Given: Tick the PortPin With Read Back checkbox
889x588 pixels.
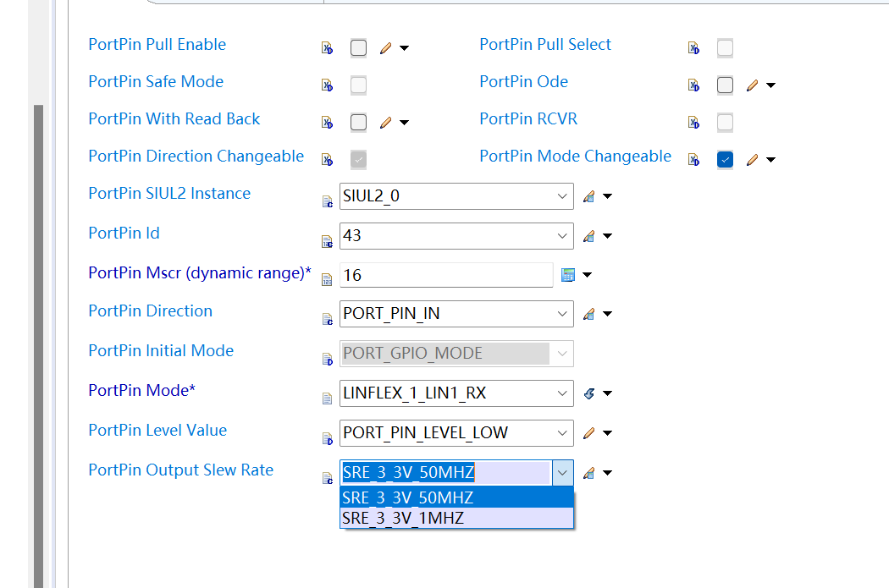Looking at the screenshot, I should [x=359, y=123].
